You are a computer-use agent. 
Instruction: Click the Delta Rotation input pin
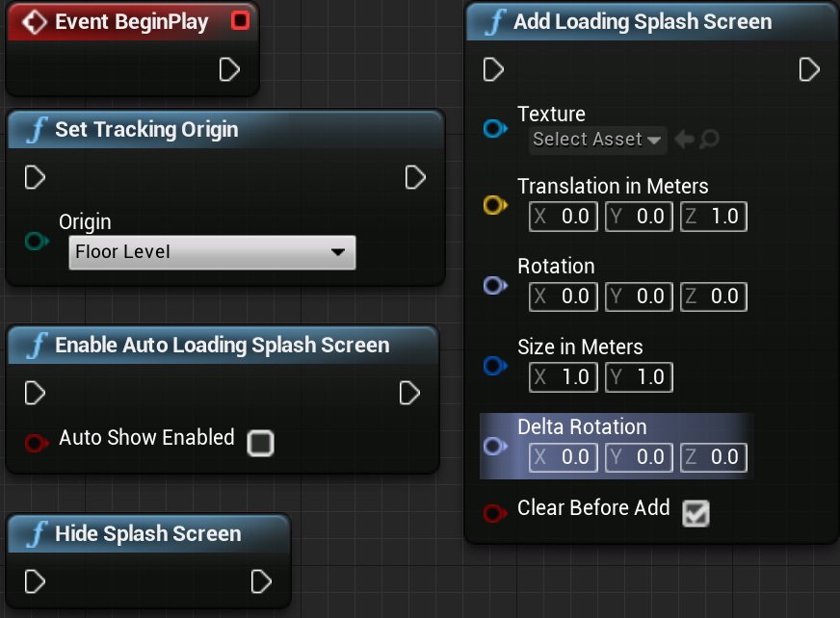click(495, 446)
